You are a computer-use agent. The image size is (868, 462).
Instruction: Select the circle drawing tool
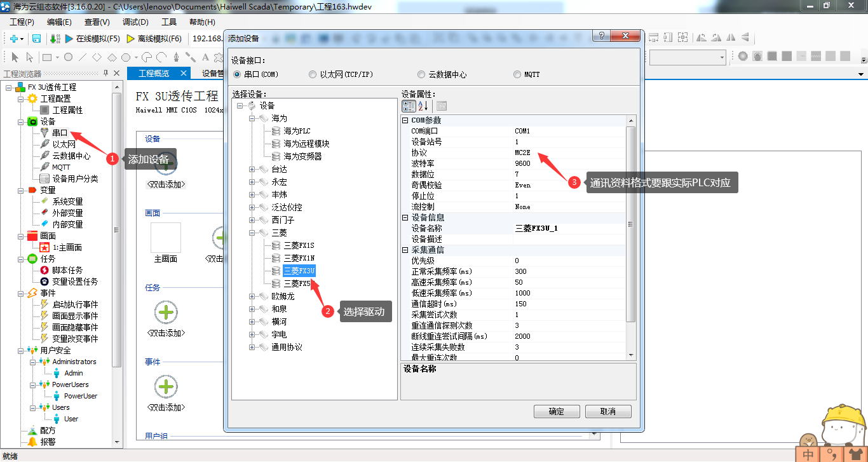(x=68, y=57)
